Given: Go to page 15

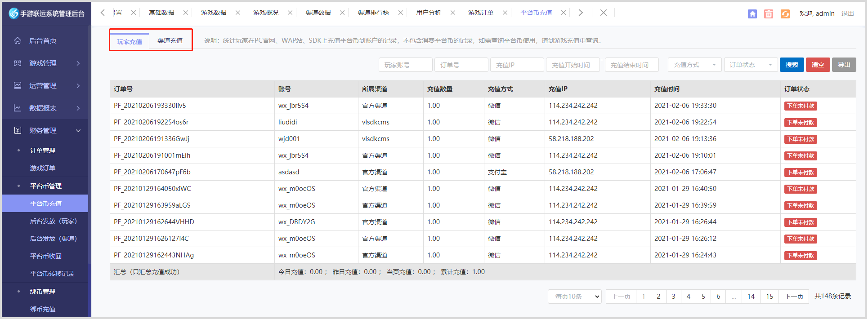Looking at the screenshot, I should click(x=770, y=297).
